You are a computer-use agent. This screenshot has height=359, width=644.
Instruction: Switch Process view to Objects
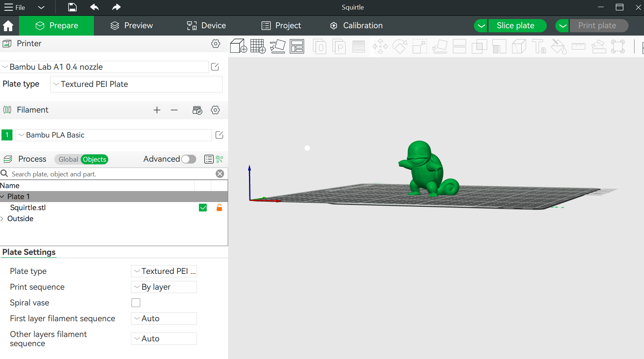[x=95, y=159]
